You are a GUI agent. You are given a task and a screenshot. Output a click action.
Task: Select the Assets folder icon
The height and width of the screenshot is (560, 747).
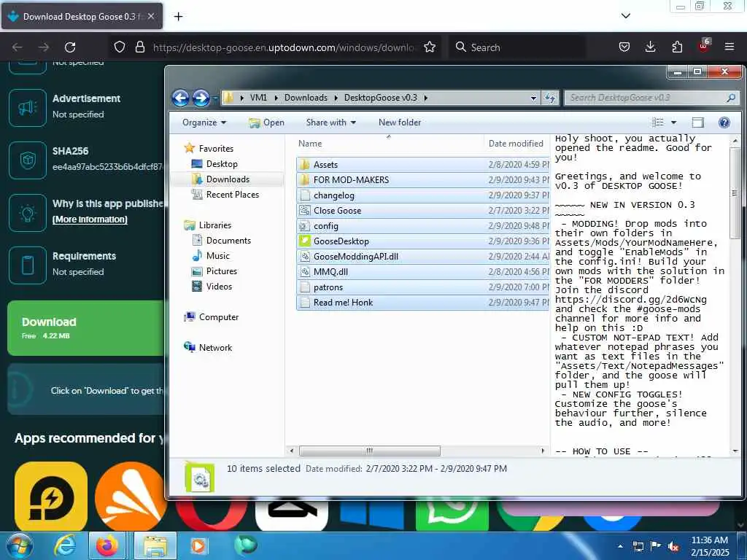click(x=304, y=165)
